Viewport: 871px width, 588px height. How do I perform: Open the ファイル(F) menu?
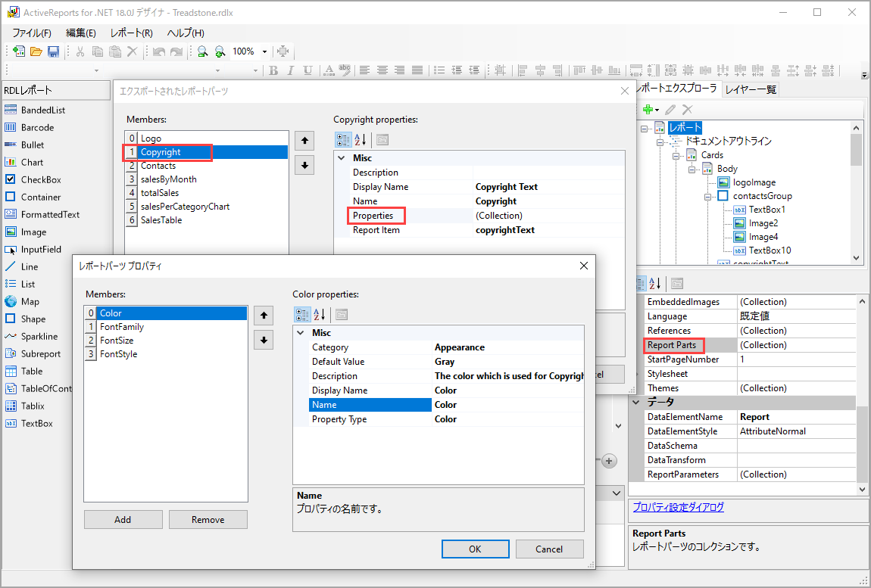coord(32,33)
